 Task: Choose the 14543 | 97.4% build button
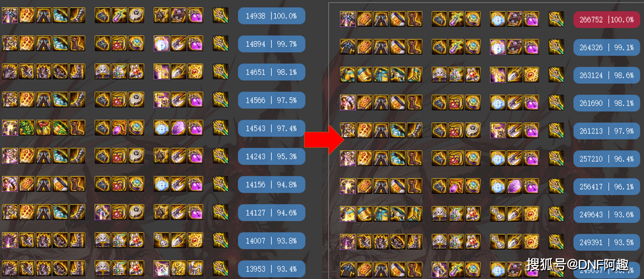[271, 129]
